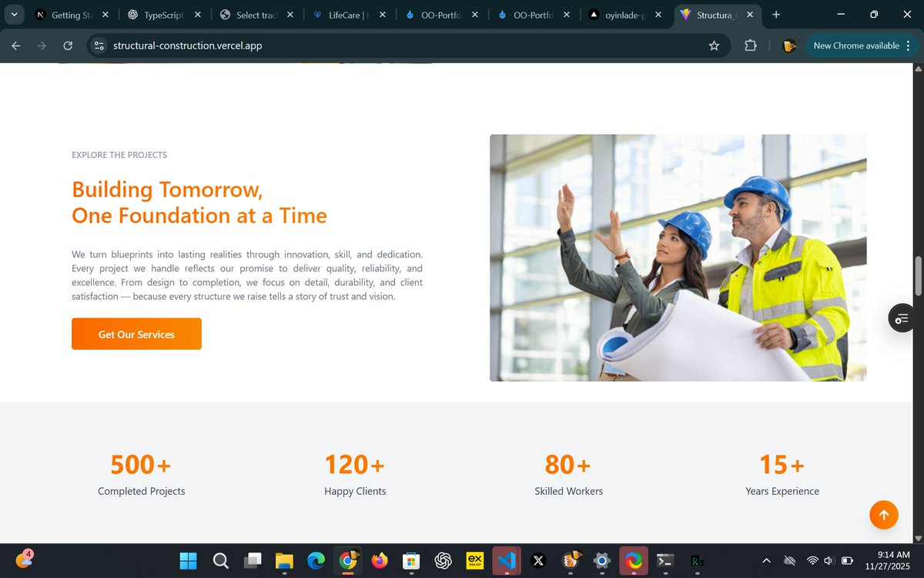Close the LifeCare tab
924x578 pixels.
pos(382,15)
